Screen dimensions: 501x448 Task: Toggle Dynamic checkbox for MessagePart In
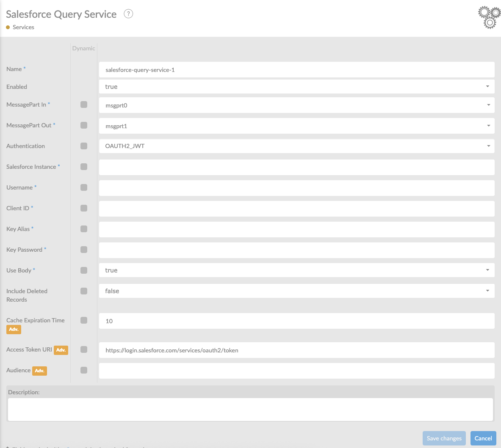[84, 104]
